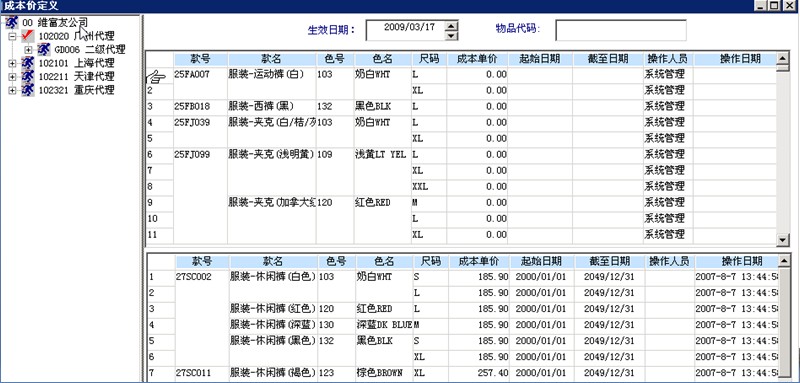
Task: Click the 服装-休闲裤(白色) name cell
Action: [x=273, y=277]
